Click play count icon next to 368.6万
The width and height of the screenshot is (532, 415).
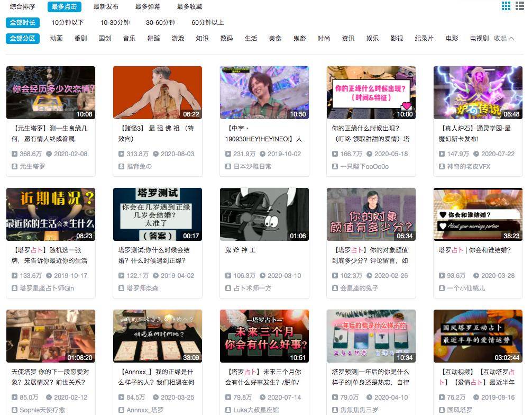[x=15, y=154]
